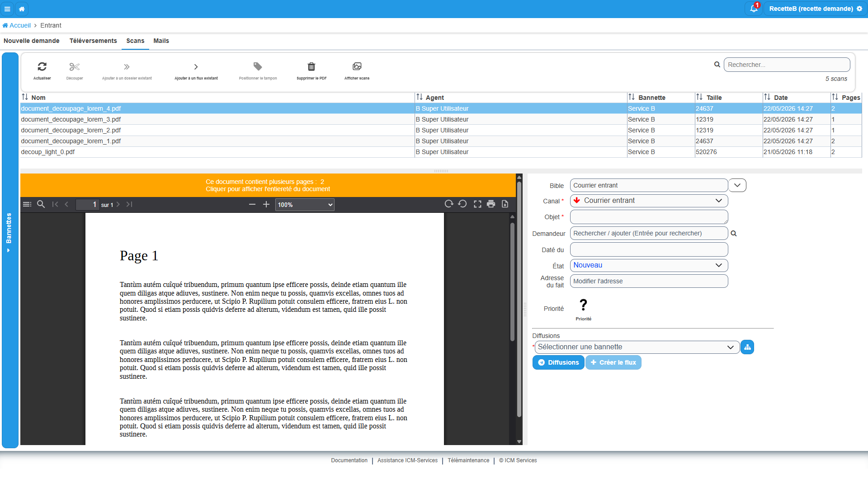Zoom out in PDF viewer

252,204
